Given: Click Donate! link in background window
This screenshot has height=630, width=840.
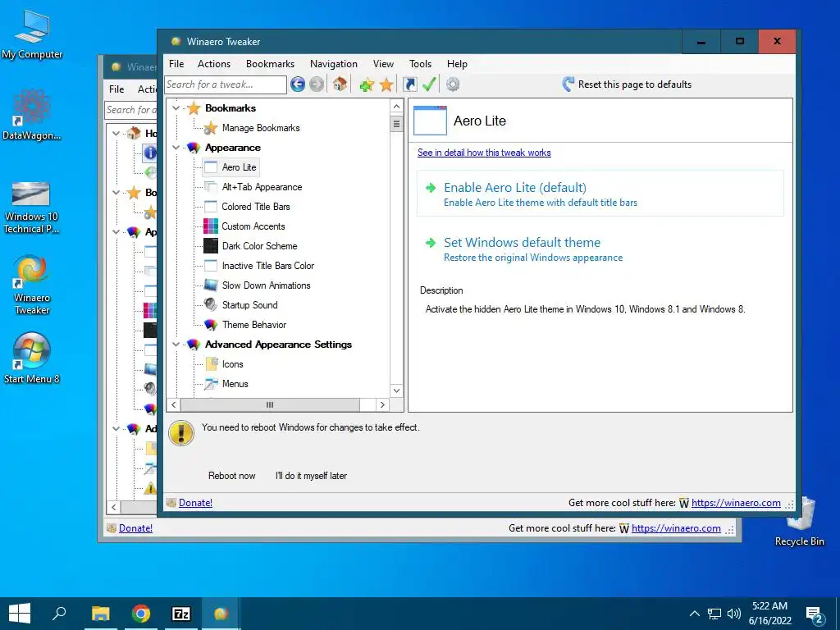Looking at the screenshot, I should (135, 528).
